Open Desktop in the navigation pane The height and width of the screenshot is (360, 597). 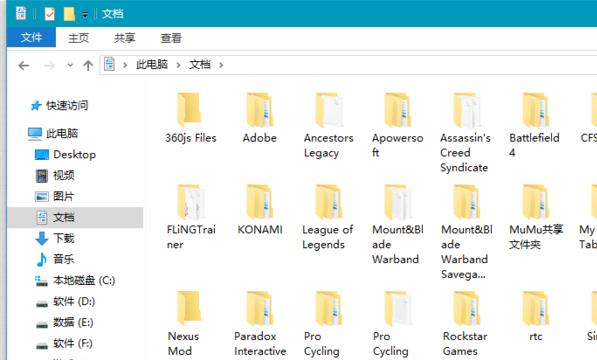pyautogui.click(x=65, y=155)
